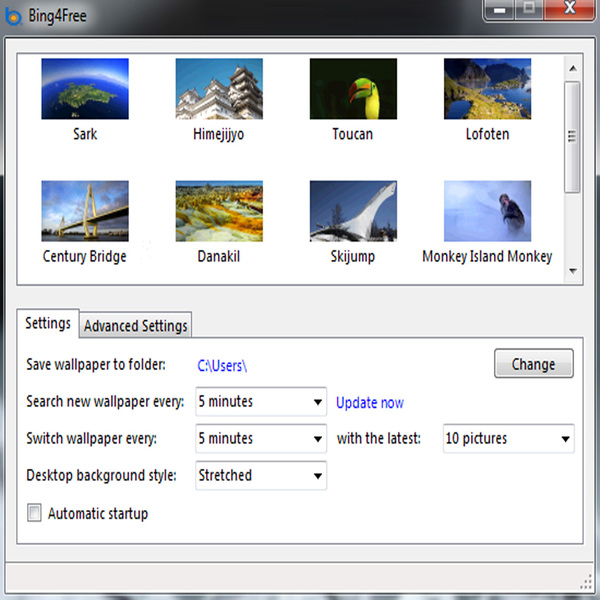Click the Update now link
Image resolution: width=600 pixels, height=600 pixels.
370,403
